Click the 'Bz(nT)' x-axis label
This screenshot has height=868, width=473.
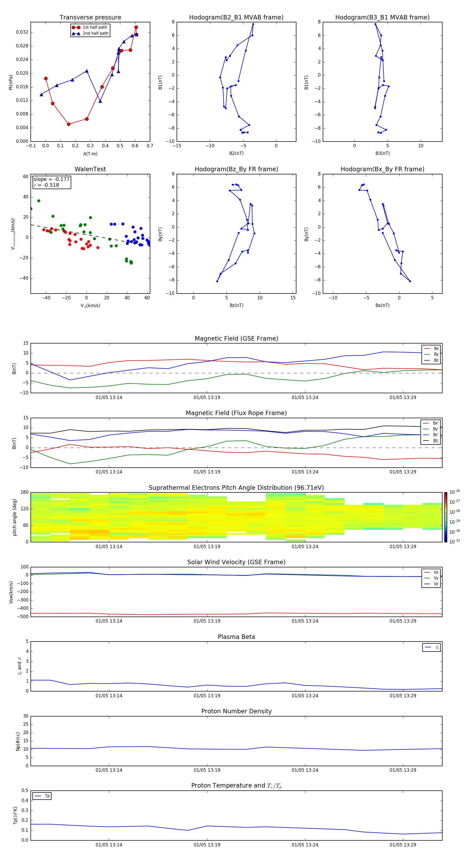pos(236,305)
